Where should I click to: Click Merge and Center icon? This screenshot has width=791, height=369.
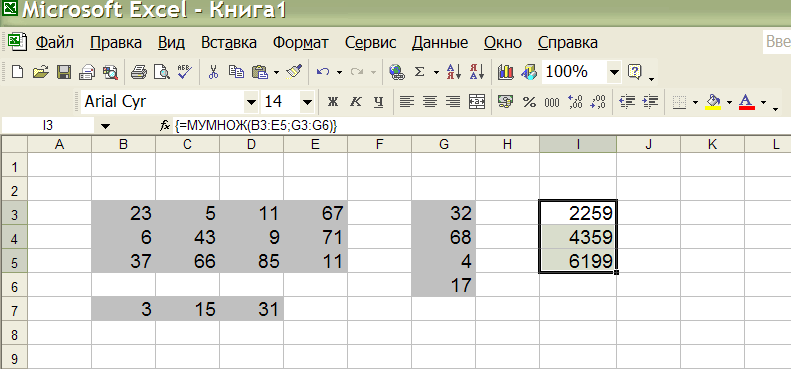click(477, 101)
